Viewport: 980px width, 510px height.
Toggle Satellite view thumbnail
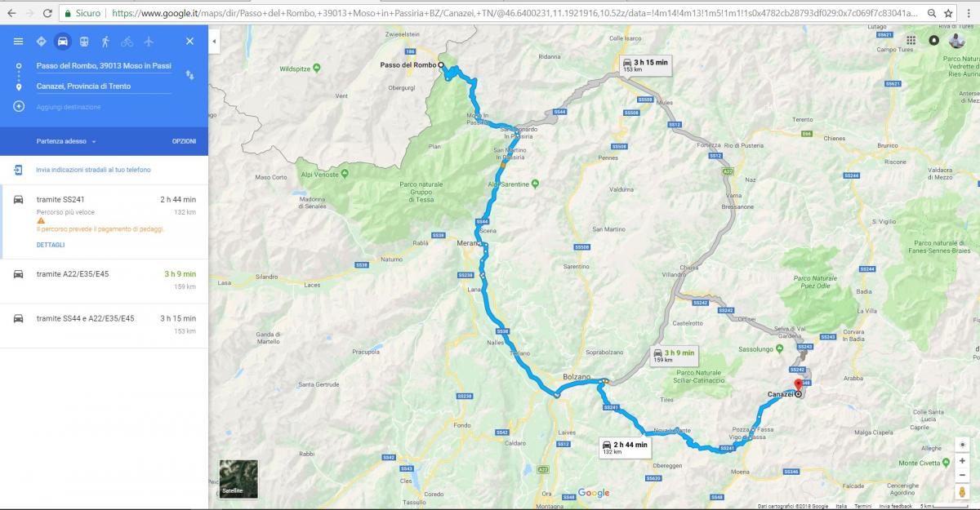pos(238,479)
